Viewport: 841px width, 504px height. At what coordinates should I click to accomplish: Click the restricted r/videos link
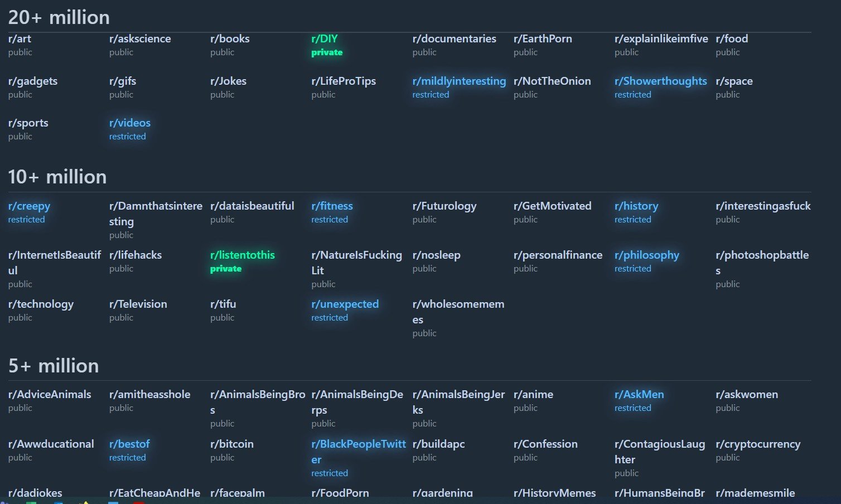130,123
